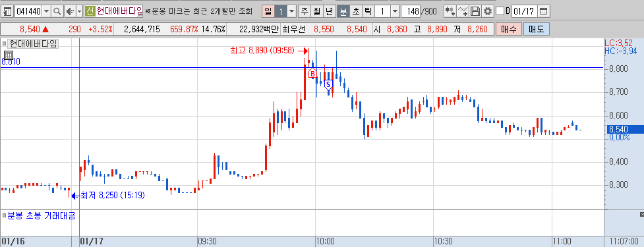Viewport: 644px width, 247px height.
Task: Click the minute interval value field showing 1
Action: point(382,11)
